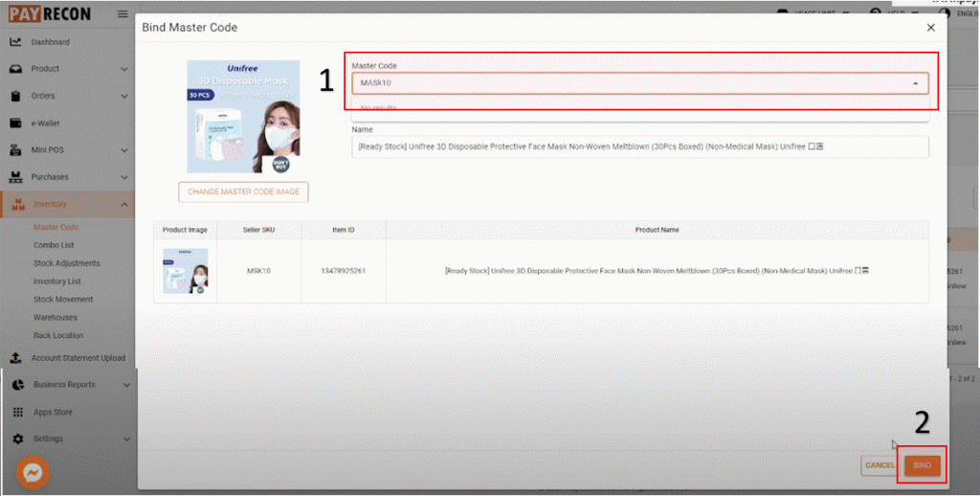
Task: Expand the Mini POS menu chevron
Action: click(x=123, y=150)
